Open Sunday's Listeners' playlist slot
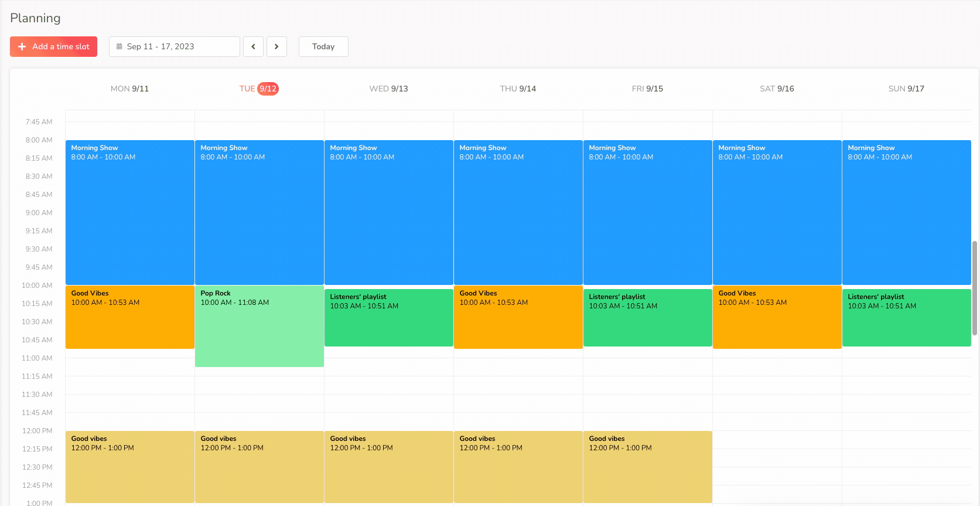980x506 pixels. [x=907, y=318]
